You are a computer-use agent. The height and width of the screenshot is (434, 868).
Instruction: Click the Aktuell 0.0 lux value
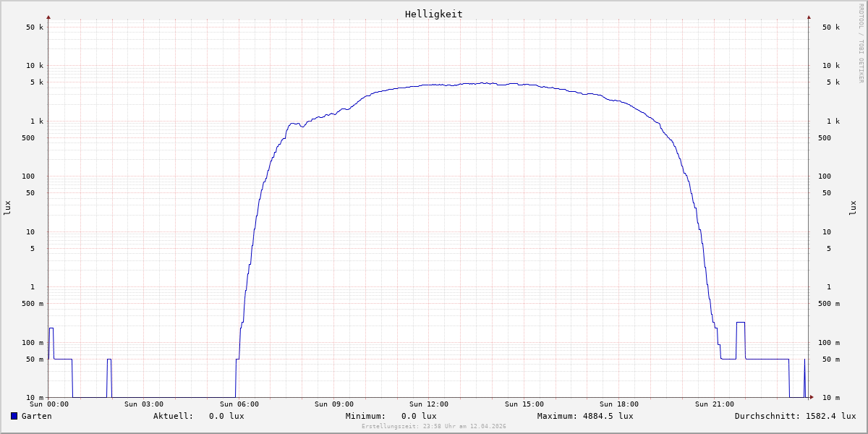click(x=226, y=416)
